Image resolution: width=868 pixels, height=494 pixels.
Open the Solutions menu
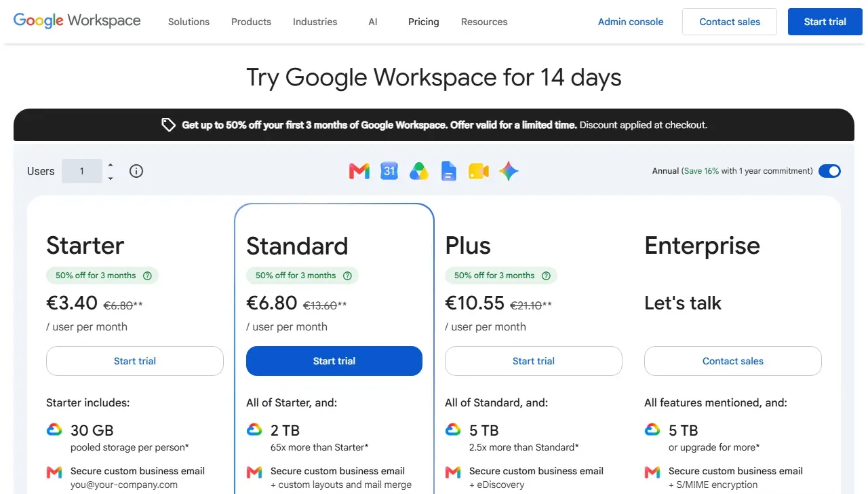[x=189, y=22]
